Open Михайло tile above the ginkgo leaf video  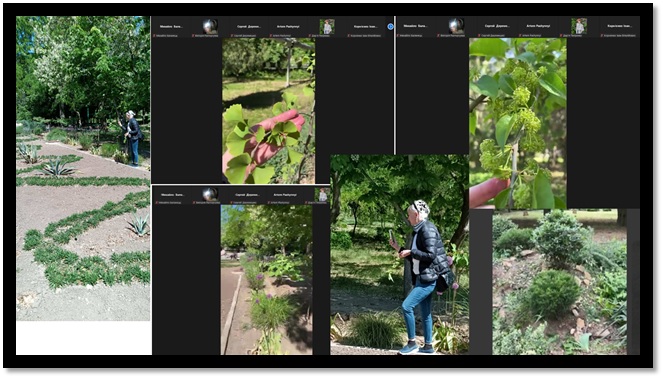pyautogui.click(x=171, y=26)
